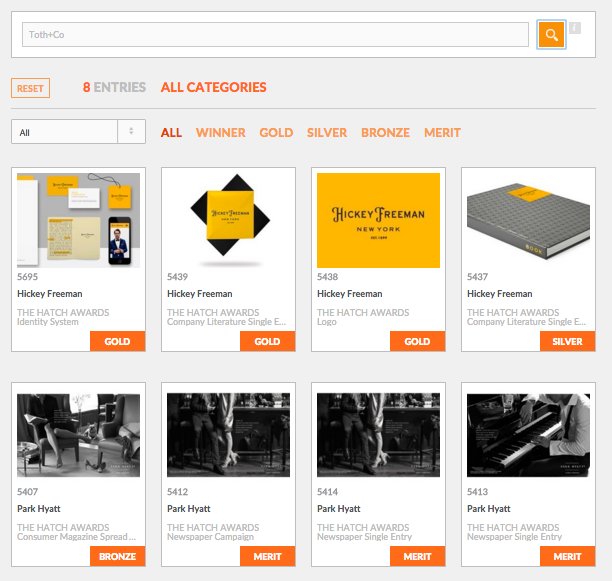Click the MERIT badge on entry 5412
612x581 pixels.
pyautogui.click(x=267, y=556)
